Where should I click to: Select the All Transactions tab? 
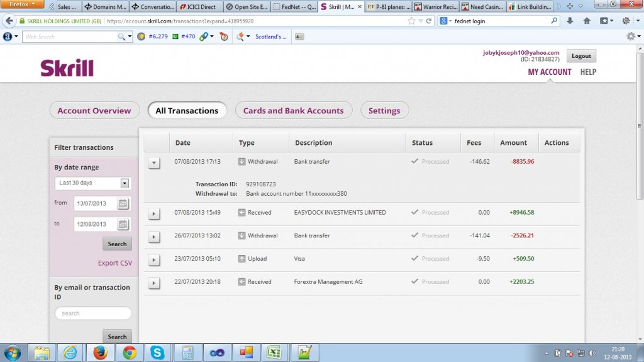tap(187, 111)
